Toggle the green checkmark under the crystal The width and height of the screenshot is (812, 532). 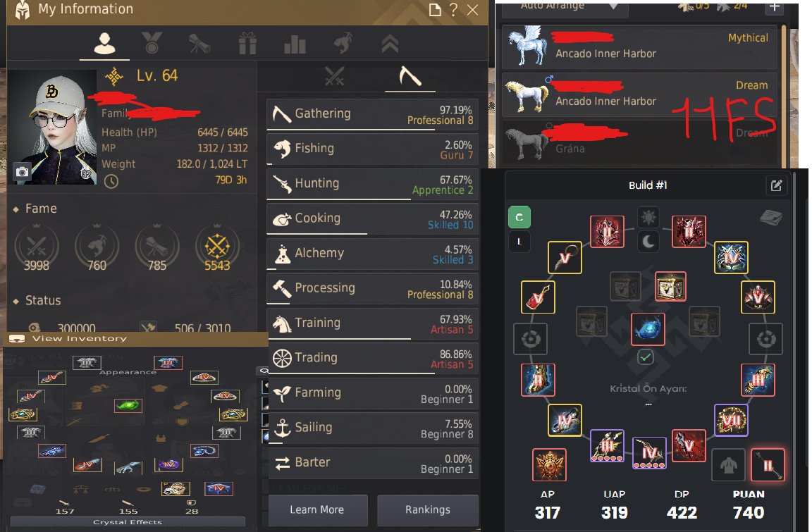[x=645, y=357]
